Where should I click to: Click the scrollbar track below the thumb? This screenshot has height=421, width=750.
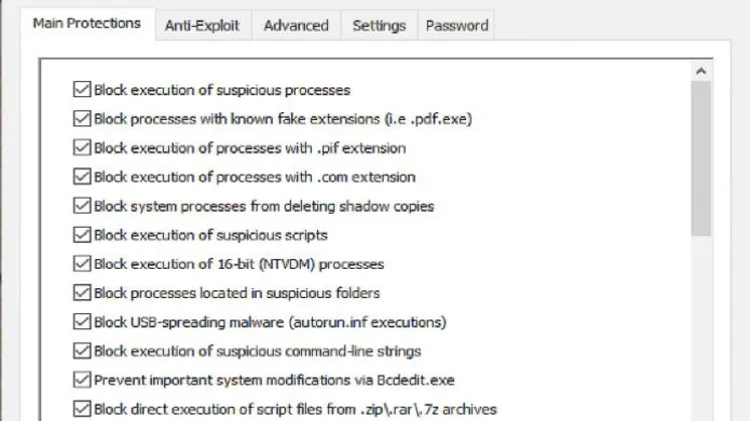[701, 328]
